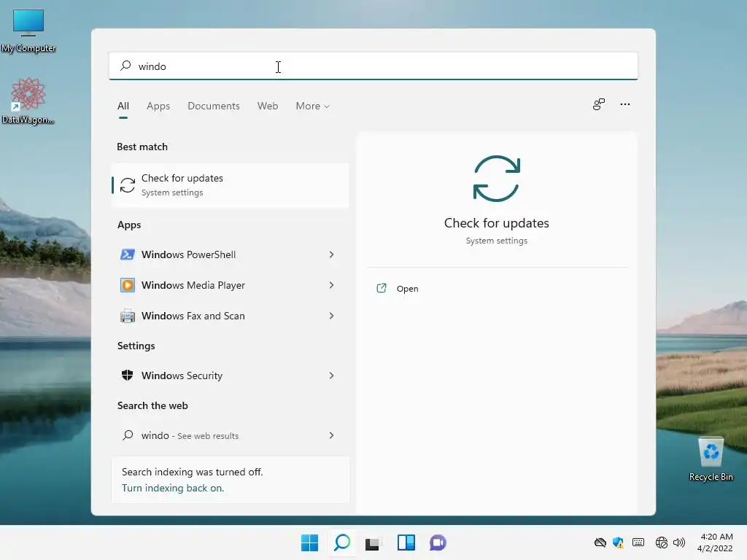Click Check for updates title in preview
Image resolution: width=747 pixels, height=560 pixels.
(496, 223)
